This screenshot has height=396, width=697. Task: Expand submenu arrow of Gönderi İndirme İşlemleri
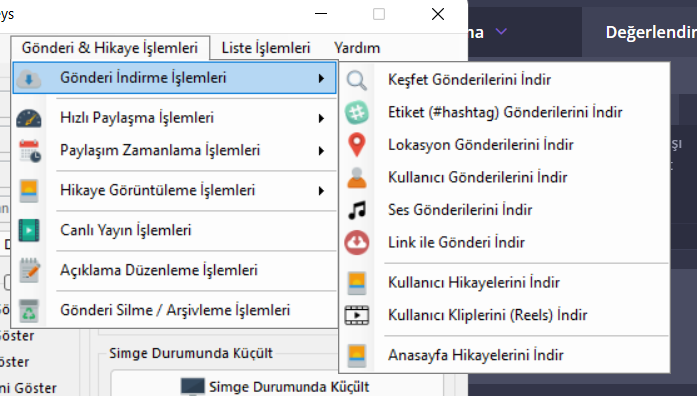click(x=321, y=79)
